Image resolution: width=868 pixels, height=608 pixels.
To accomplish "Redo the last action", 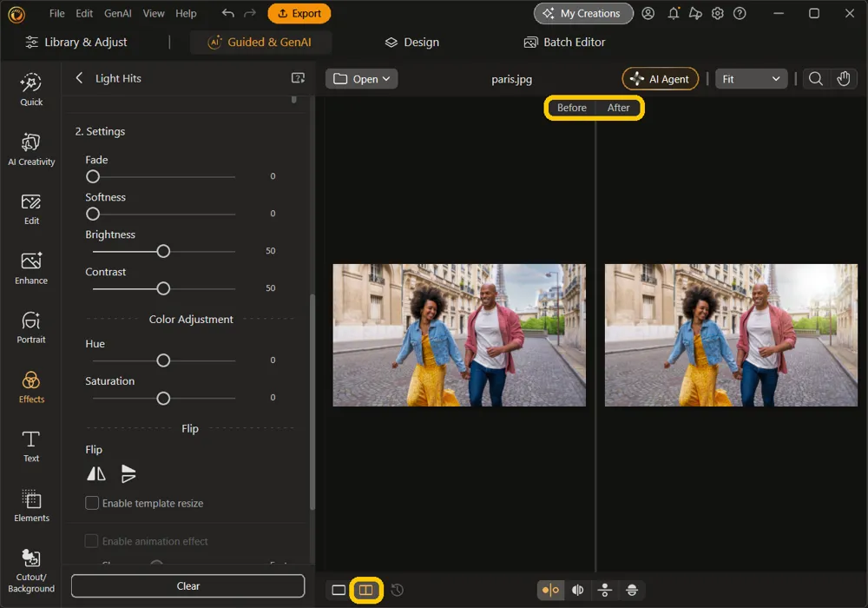I will [250, 13].
